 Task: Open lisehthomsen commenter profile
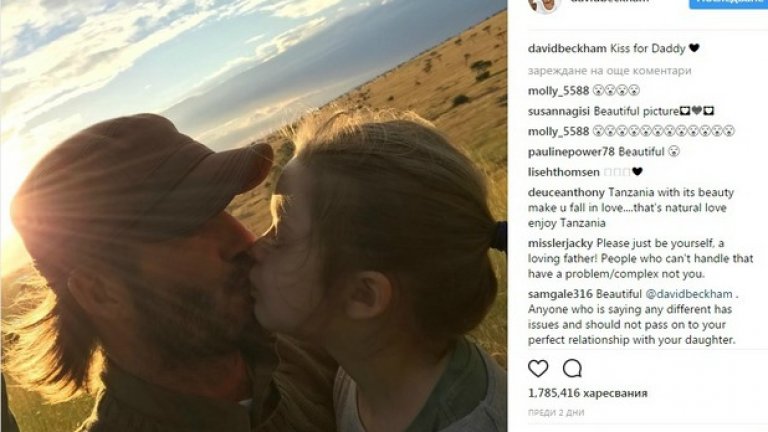click(563, 172)
